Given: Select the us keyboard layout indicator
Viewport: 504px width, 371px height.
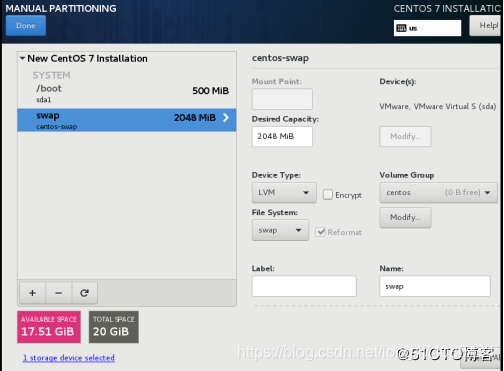Looking at the screenshot, I should pos(427,28).
